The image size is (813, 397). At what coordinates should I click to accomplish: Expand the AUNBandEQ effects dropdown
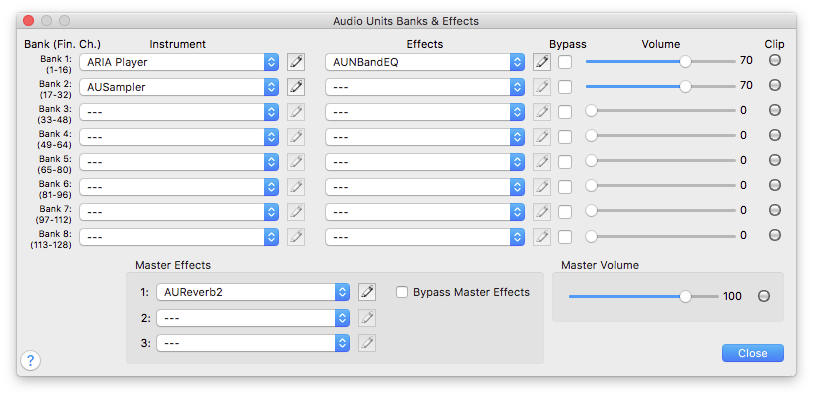pyautogui.click(x=425, y=62)
